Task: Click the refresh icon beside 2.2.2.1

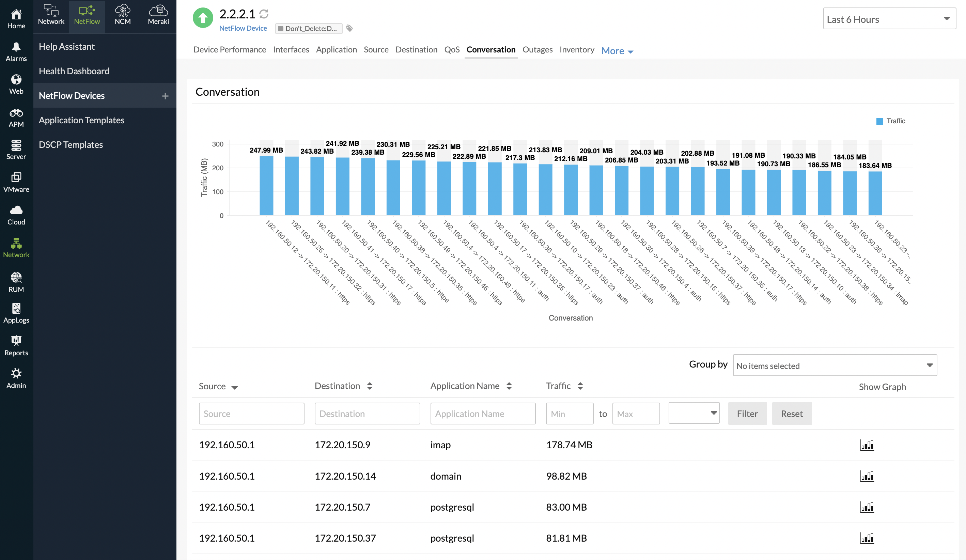Action: 264,14
